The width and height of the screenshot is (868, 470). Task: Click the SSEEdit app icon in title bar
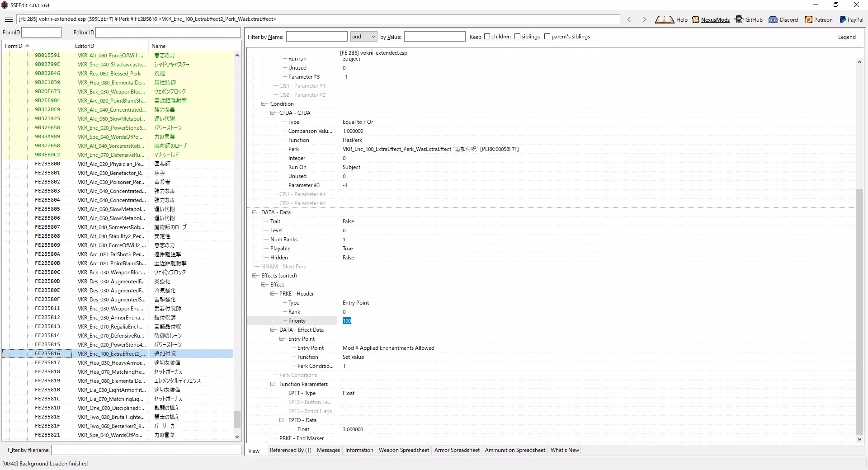[5, 5]
